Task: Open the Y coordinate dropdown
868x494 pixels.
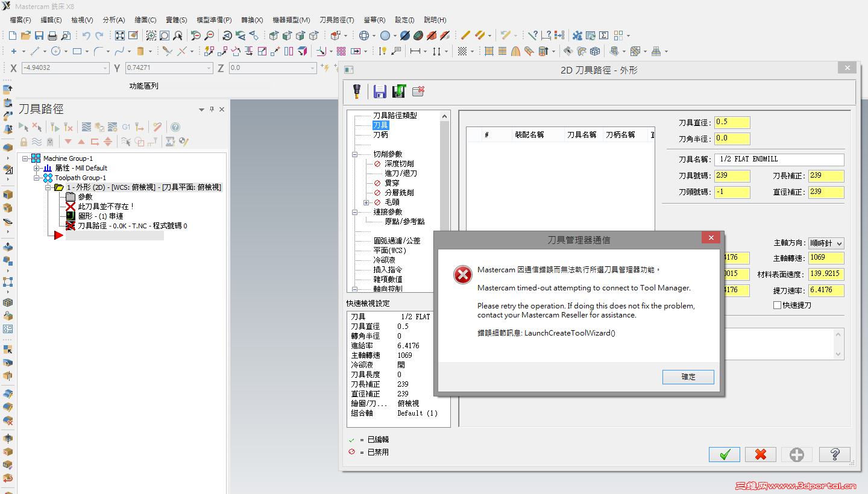Action: [208, 68]
